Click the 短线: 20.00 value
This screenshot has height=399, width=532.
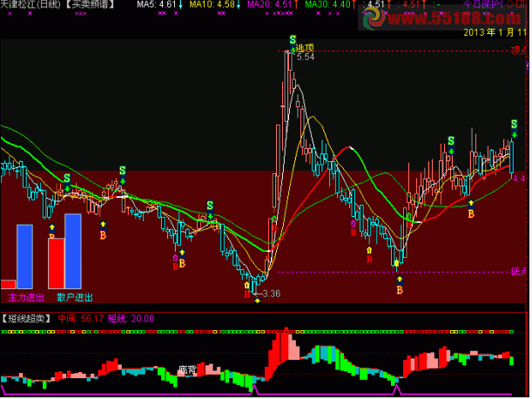131,319
